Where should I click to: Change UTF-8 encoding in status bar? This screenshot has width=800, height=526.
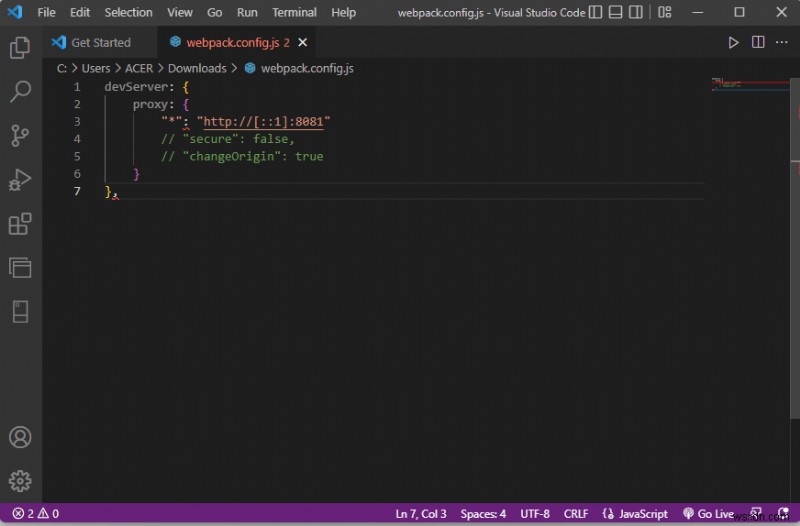coord(534,514)
